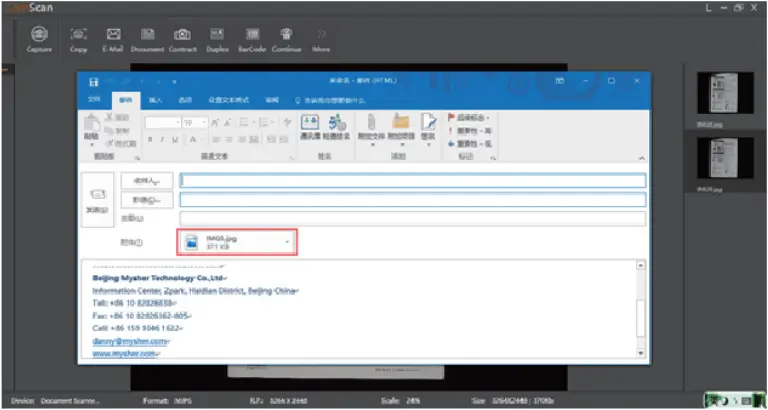Open the Signature (签名) pen icon
Image resolution: width=768 pixels, height=410 pixels.
(429, 122)
